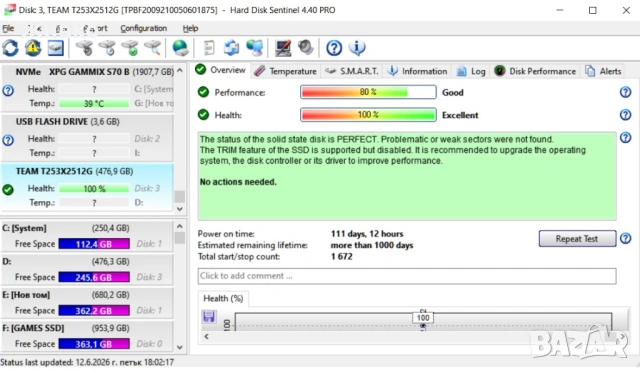This screenshot has width=640, height=371.
Task: Select the E: [Нов том] partition
Action: pos(87,303)
